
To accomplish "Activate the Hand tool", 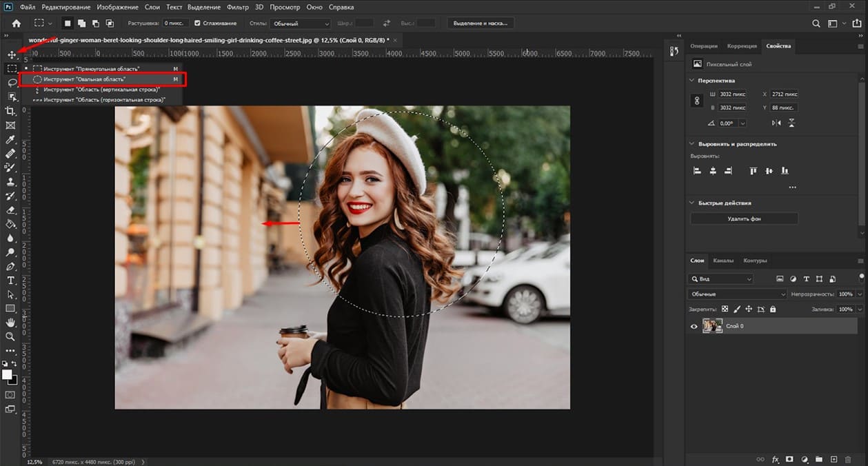I will 10,323.
